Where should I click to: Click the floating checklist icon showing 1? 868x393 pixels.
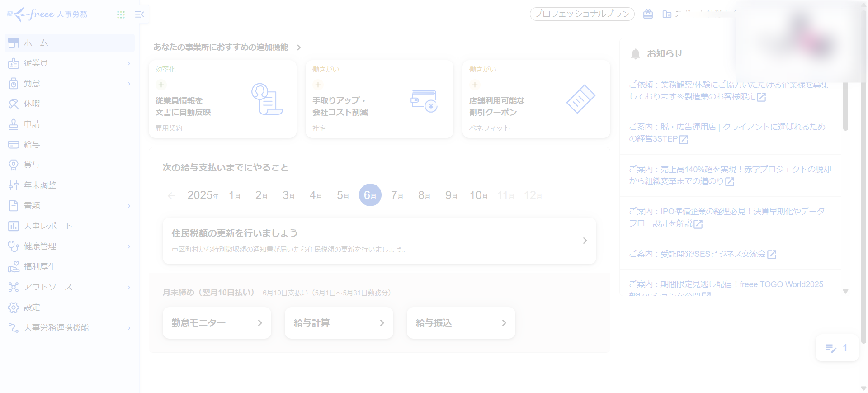point(837,348)
